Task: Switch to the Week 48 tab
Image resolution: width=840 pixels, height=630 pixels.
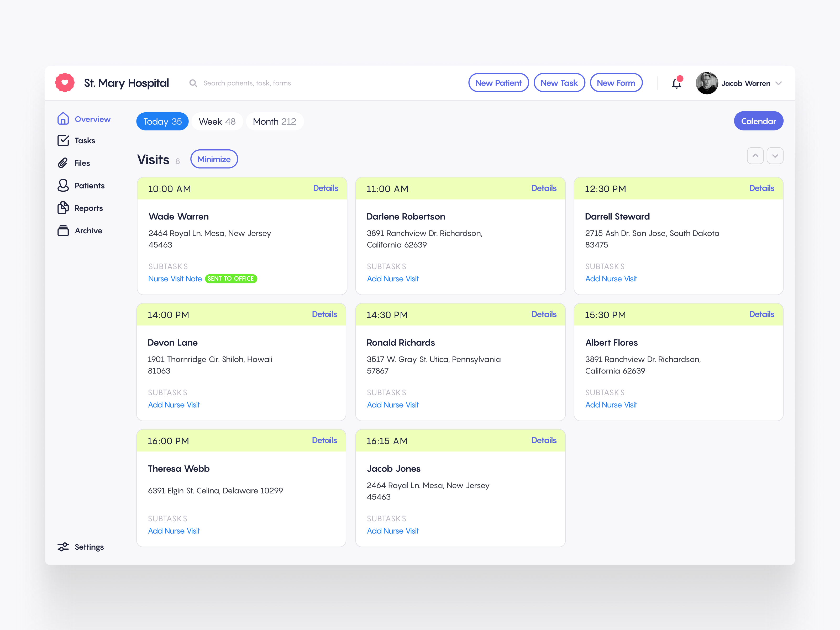Action: coord(217,121)
